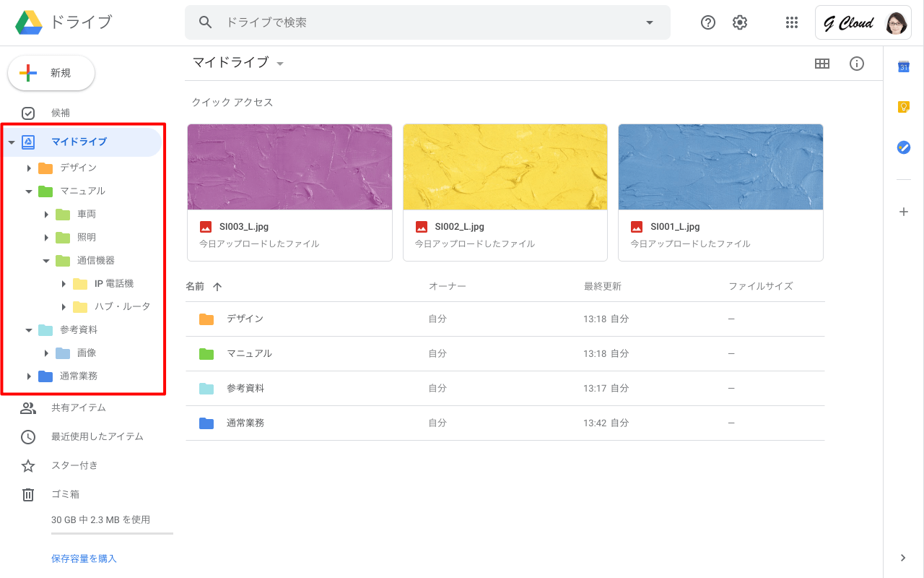
Task: Collapse the マニュアル folder in tree
Action: [x=29, y=191]
